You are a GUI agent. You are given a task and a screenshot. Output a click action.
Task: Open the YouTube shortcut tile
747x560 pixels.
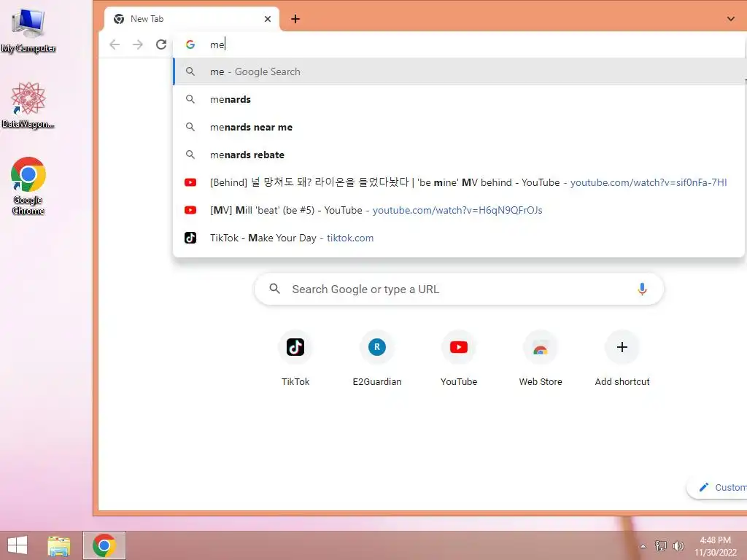(459, 358)
